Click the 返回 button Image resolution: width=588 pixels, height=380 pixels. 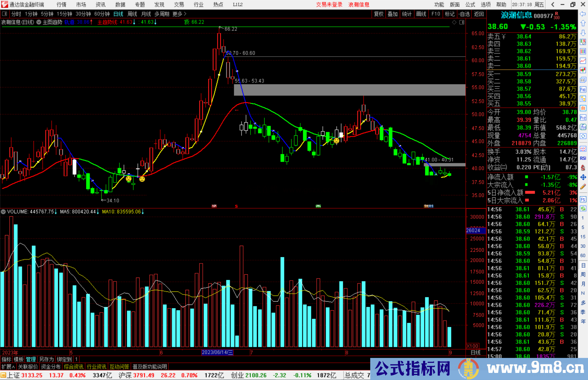click(x=479, y=14)
